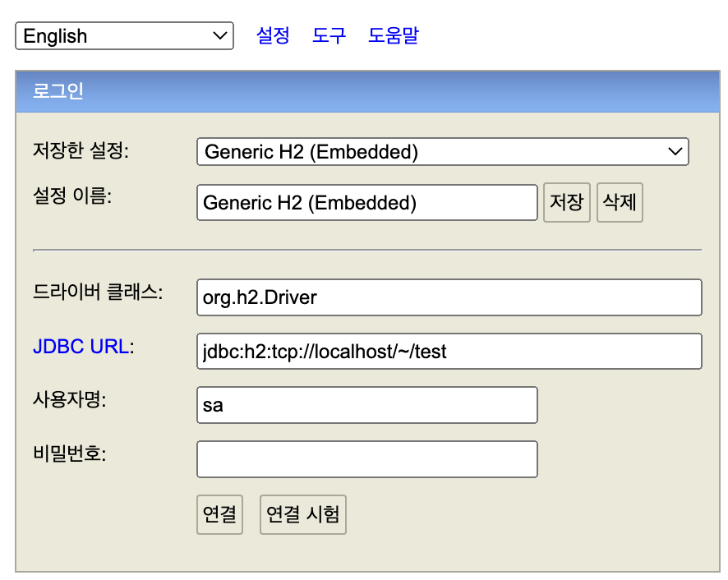This screenshot has height=580, width=728.
Task: Click the 삭제 (Delete) button
Action: click(620, 202)
